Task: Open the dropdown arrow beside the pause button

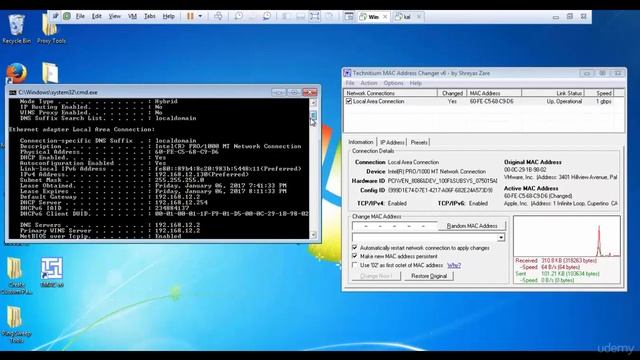Action: tap(200, 16)
